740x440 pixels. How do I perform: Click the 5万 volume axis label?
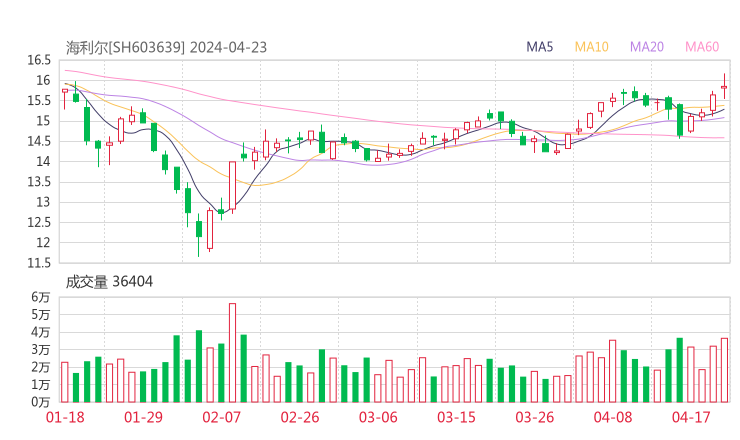(41, 314)
